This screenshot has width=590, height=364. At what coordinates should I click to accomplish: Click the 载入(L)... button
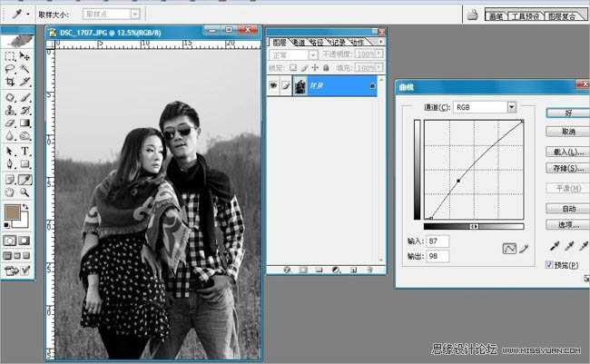pyautogui.click(x=568, y=152)
